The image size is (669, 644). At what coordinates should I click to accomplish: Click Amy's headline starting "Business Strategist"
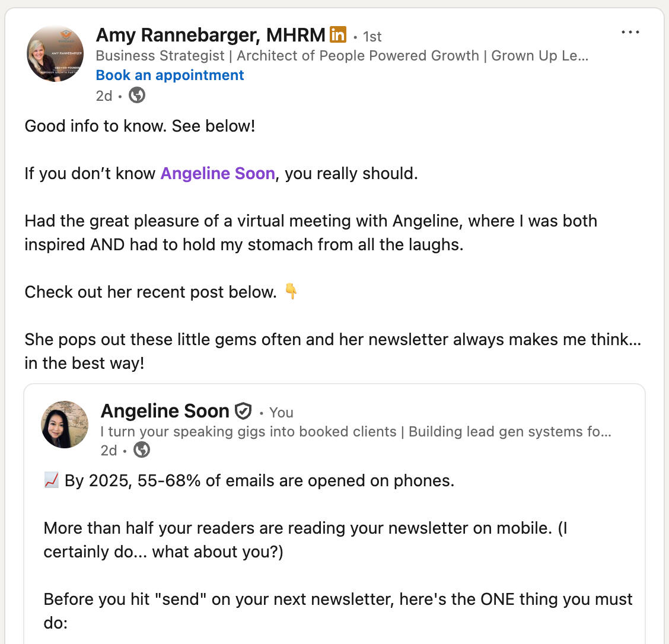[x=342, y=56]
